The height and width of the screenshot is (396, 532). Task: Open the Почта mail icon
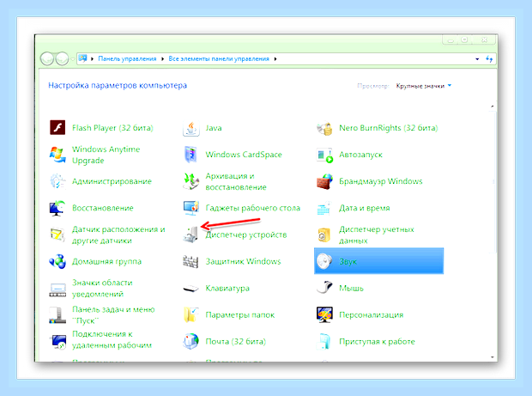coord(191,342)
